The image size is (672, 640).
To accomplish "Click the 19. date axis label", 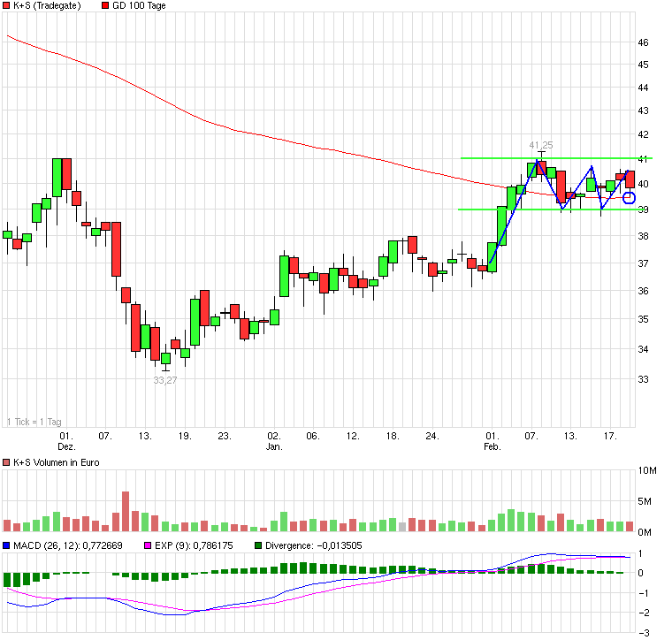I will [x=185, y=436].
